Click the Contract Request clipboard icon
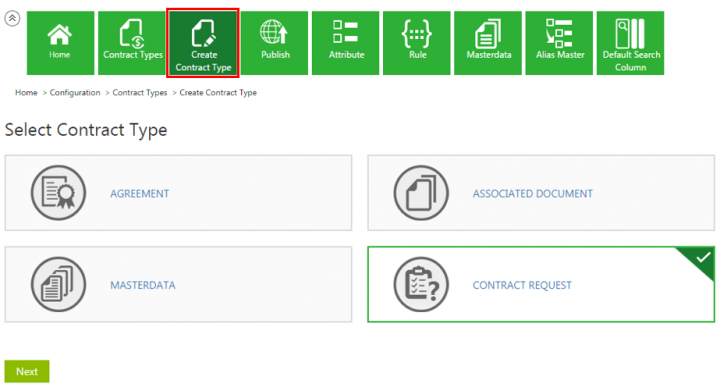This screenshot has height=387, width=720. coord(421,284)
